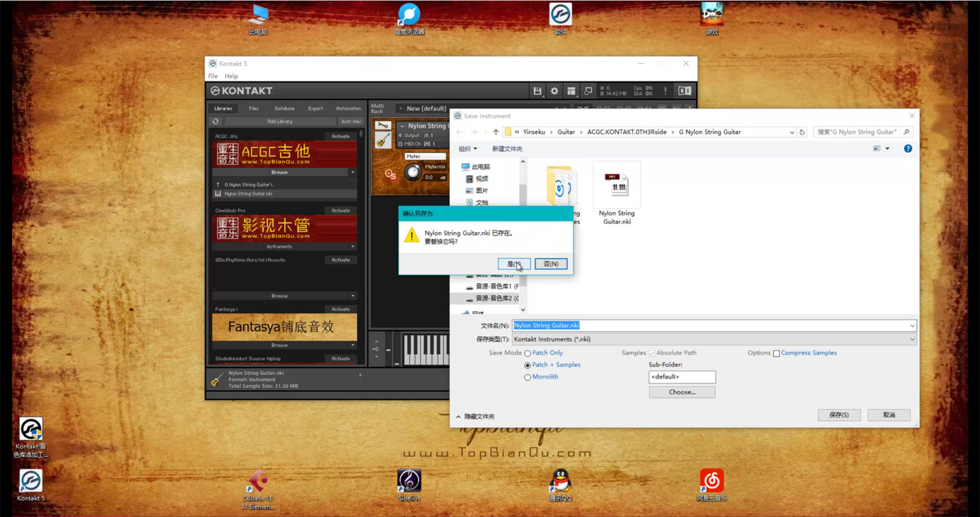The image size is (980, 517).
Task: Click the Save dialog search box
Action: coord(863,132)
